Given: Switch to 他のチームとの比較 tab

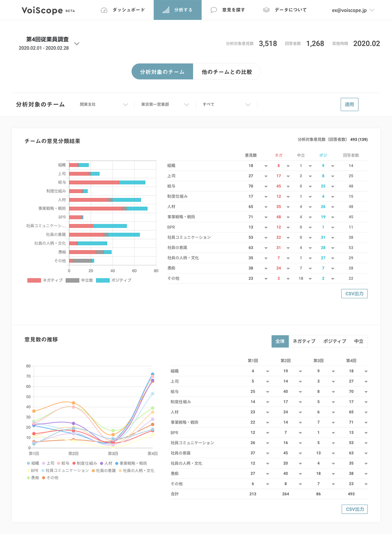Looking at the screenshot, I should 227,72.
